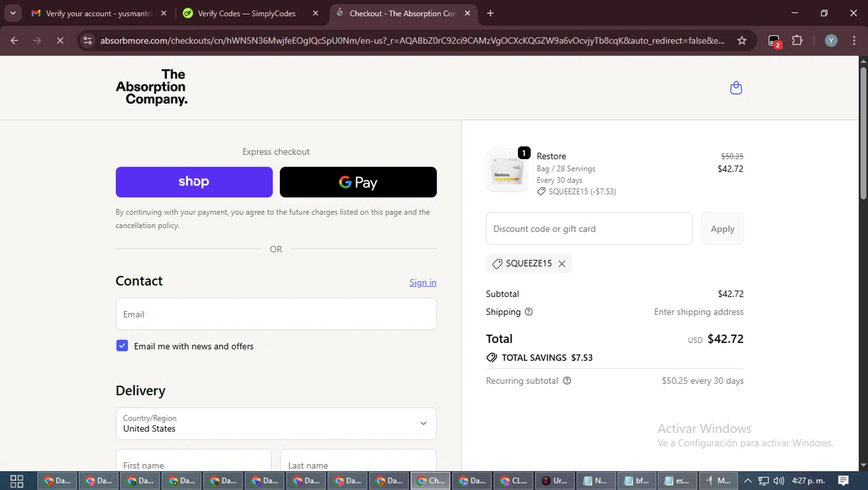868x490 pixels.
Task: Show hidden system tray icons
Action: click(748, 481)
